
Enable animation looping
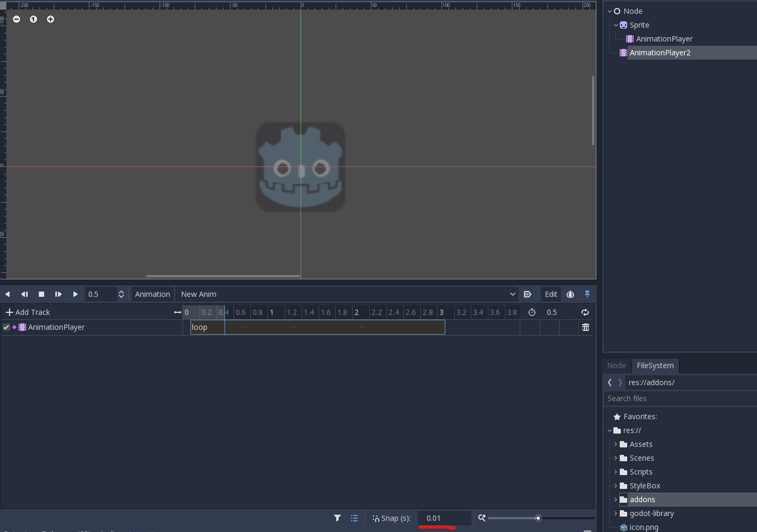tap(585, 312)
